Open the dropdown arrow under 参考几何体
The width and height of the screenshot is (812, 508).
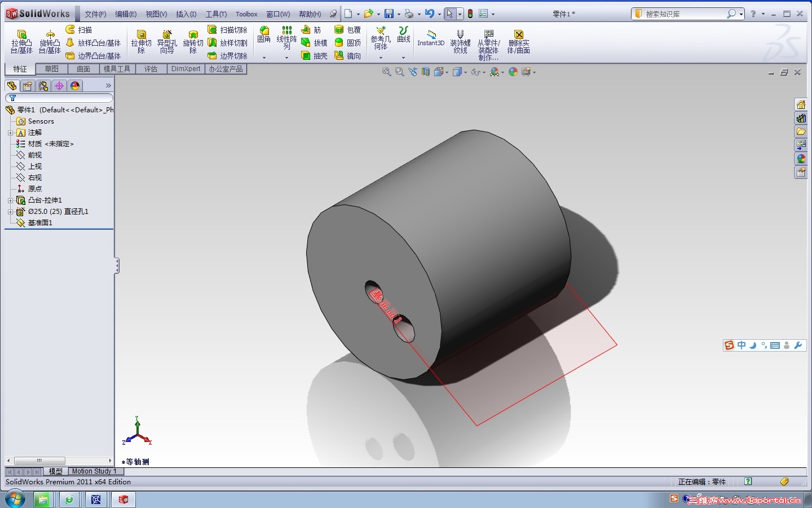[381, 58]
